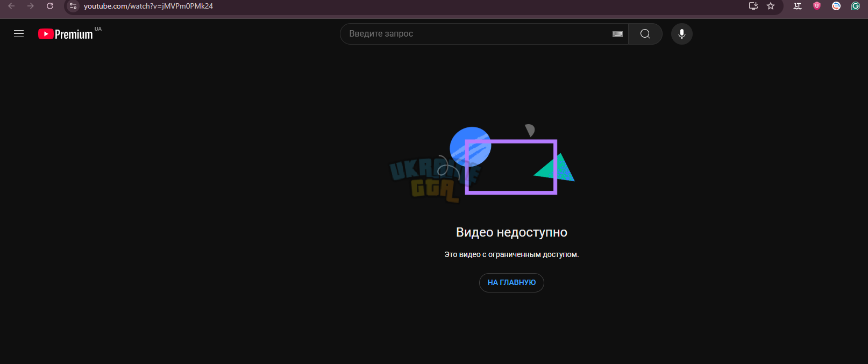
Task: Open the YouTube hamburger guide menu
Action: click(x=19, y=34)
